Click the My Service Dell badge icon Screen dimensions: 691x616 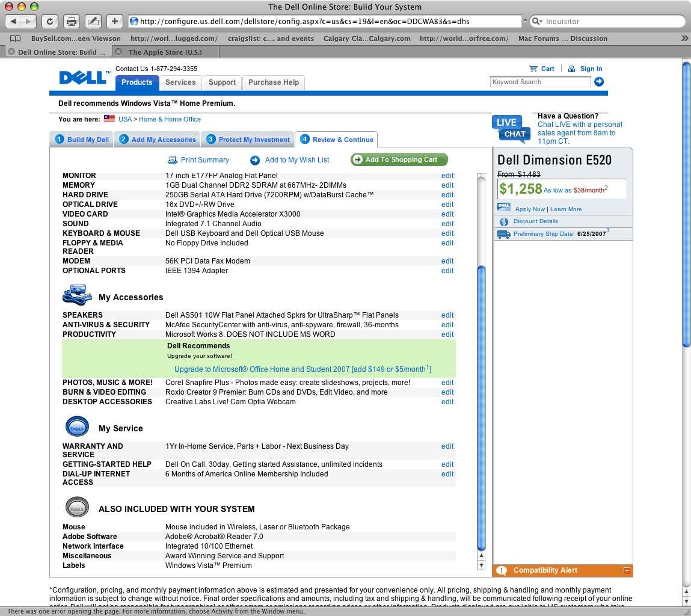[x=77, y=427]
